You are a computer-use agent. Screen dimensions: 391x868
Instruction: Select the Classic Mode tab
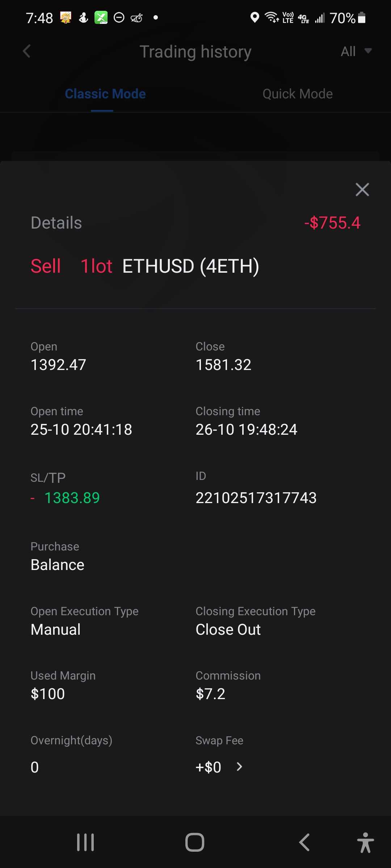(x=105, y=94)
